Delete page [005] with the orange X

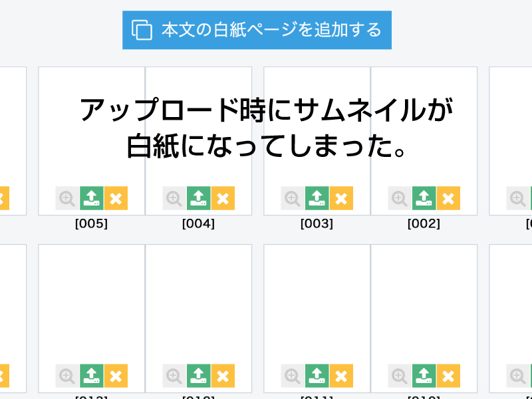click(116, 198)
